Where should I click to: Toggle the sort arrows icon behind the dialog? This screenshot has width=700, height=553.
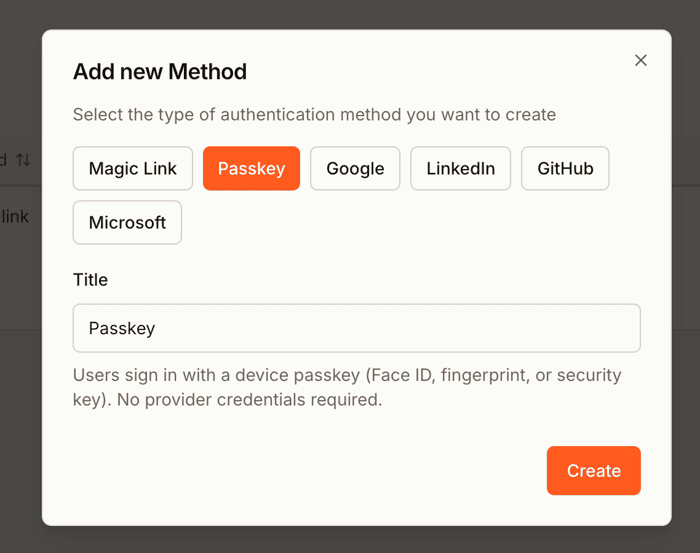[23, 159]
